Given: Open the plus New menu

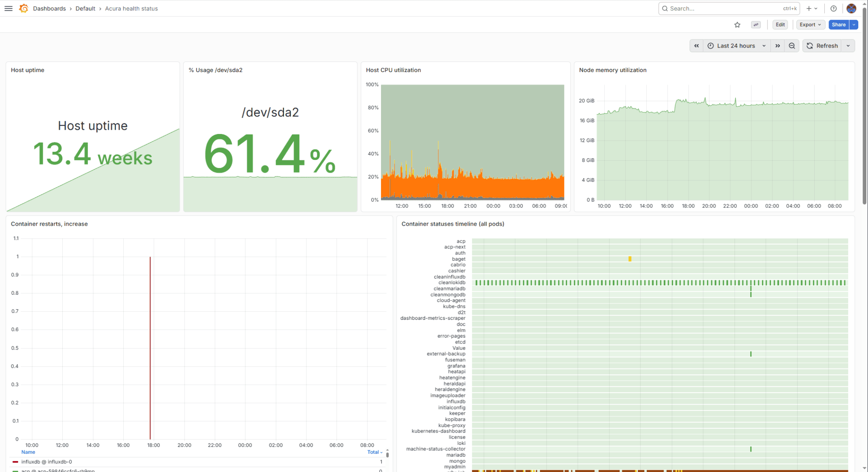Looking at the screenshot, I should (812, 8).
